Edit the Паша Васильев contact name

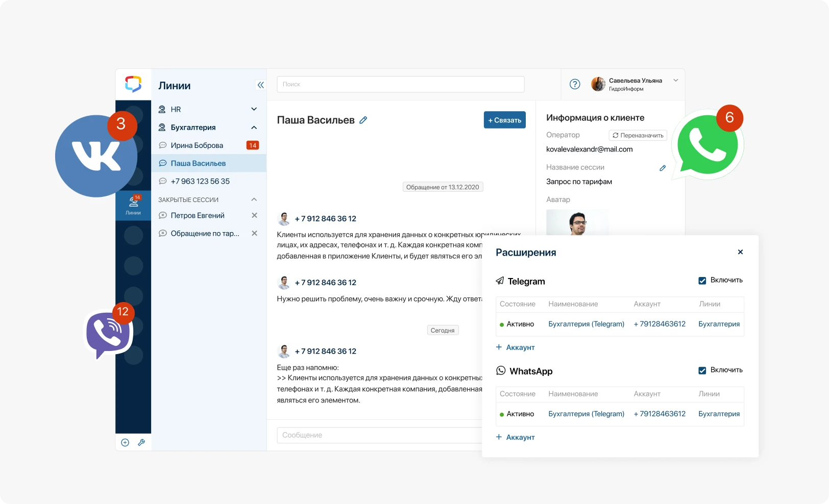(x=363, y=120)
